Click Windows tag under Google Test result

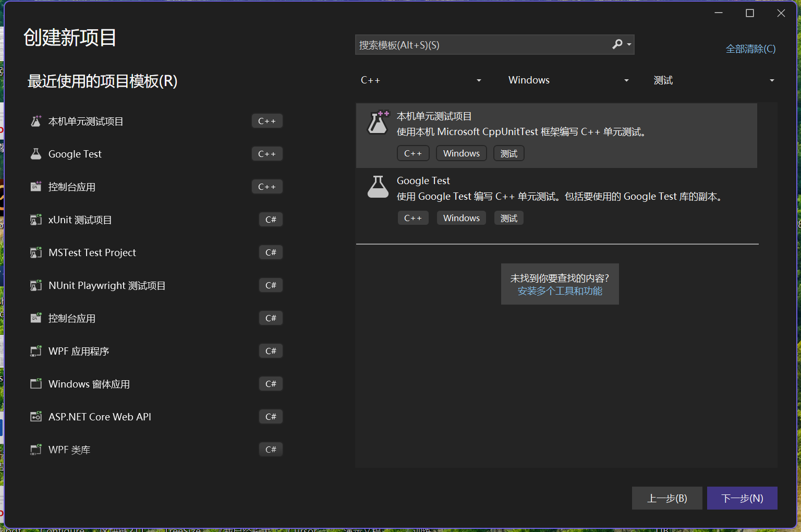(x=462, y=218)
